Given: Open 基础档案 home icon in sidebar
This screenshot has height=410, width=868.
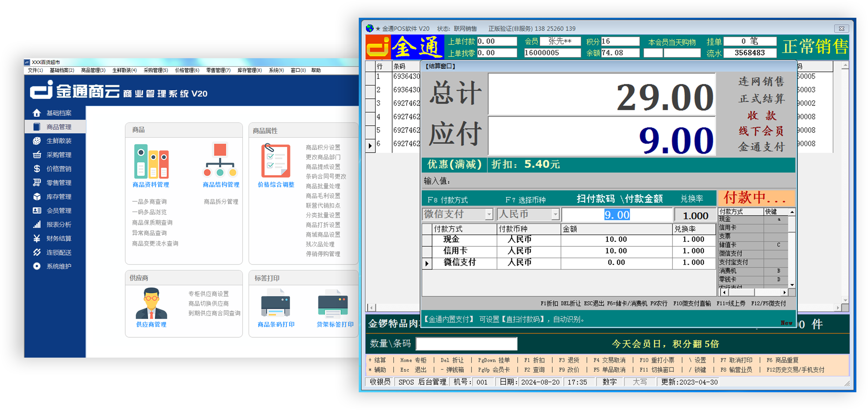Looking at the screenshot, I should click(37, 113).
